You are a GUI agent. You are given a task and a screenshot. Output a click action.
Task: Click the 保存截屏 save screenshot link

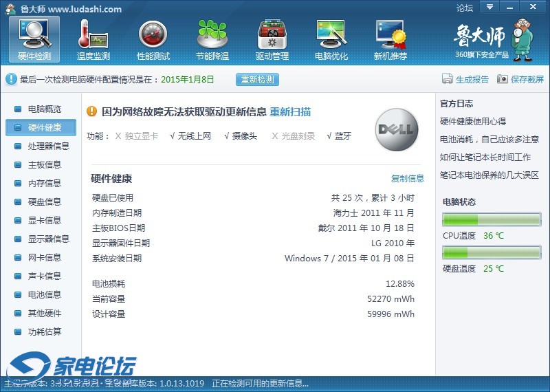click(527, 79)
